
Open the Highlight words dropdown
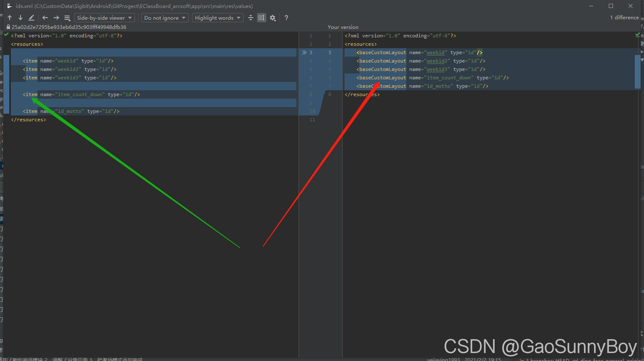[x=218, y=18]
